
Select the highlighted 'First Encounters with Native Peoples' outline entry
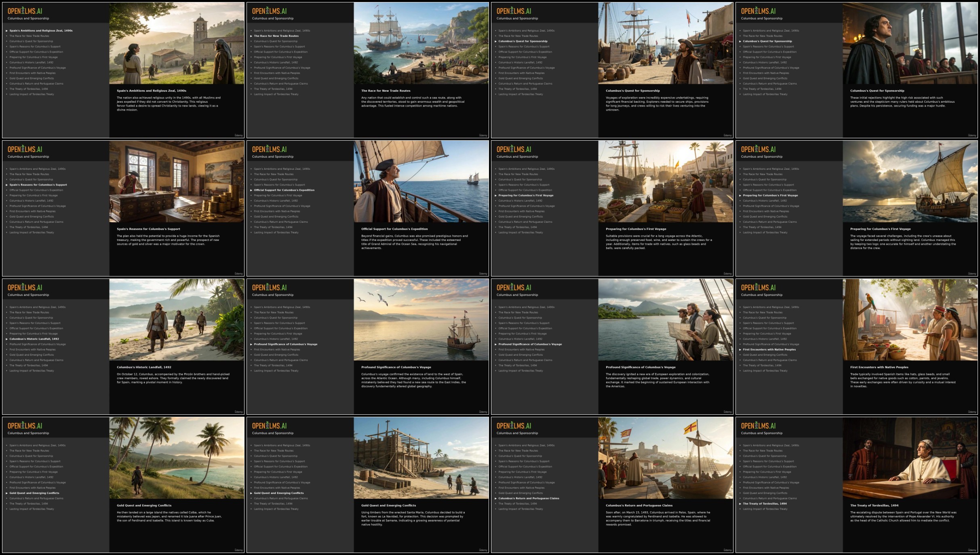tap(769, 350)
